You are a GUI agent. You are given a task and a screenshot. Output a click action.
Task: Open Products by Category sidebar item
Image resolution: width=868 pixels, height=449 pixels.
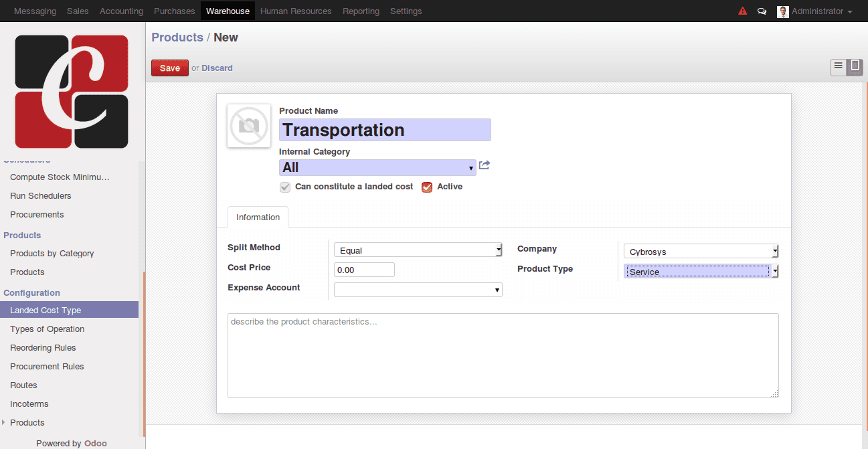point(52,254)
